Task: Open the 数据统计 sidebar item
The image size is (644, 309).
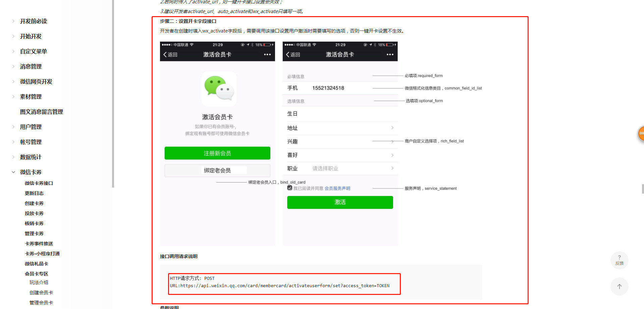Action: coord(31,157)
